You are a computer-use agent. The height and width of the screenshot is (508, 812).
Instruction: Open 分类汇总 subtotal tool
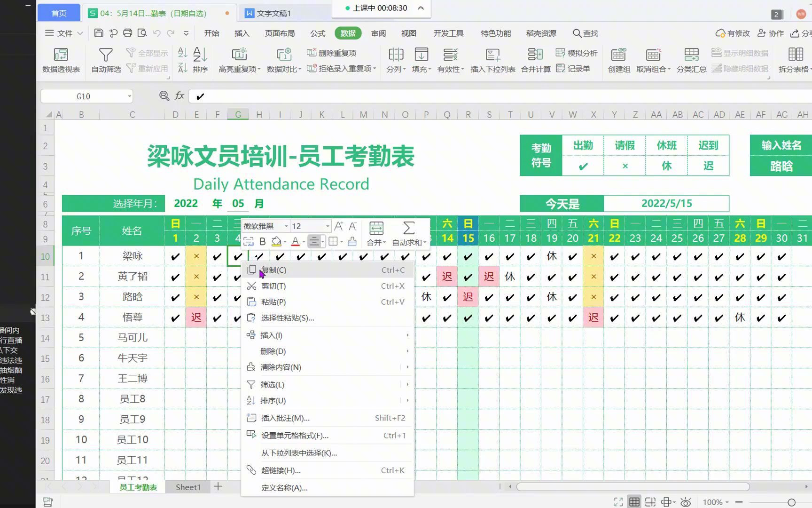point(691,60)
